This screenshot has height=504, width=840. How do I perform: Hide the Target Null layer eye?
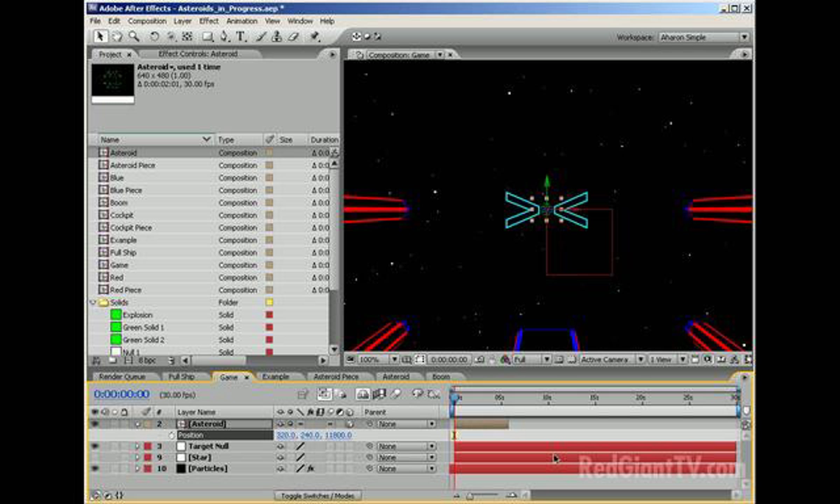(95, 446)
